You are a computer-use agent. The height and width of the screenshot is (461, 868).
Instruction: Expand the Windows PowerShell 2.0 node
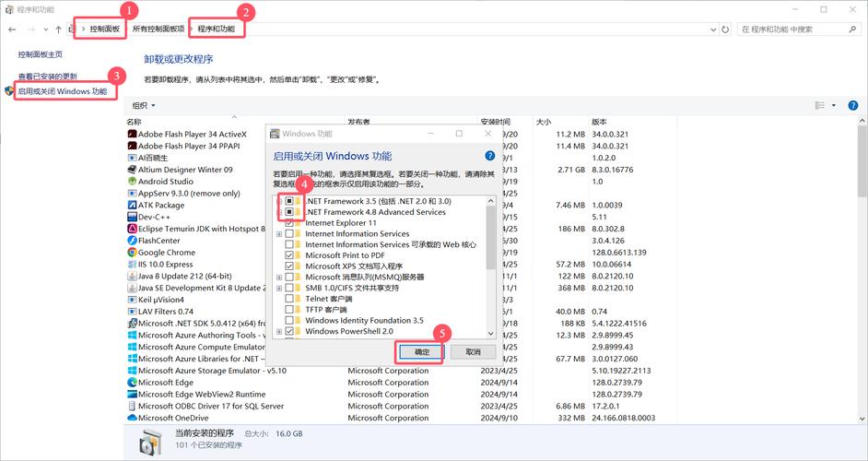coord(279,331)
